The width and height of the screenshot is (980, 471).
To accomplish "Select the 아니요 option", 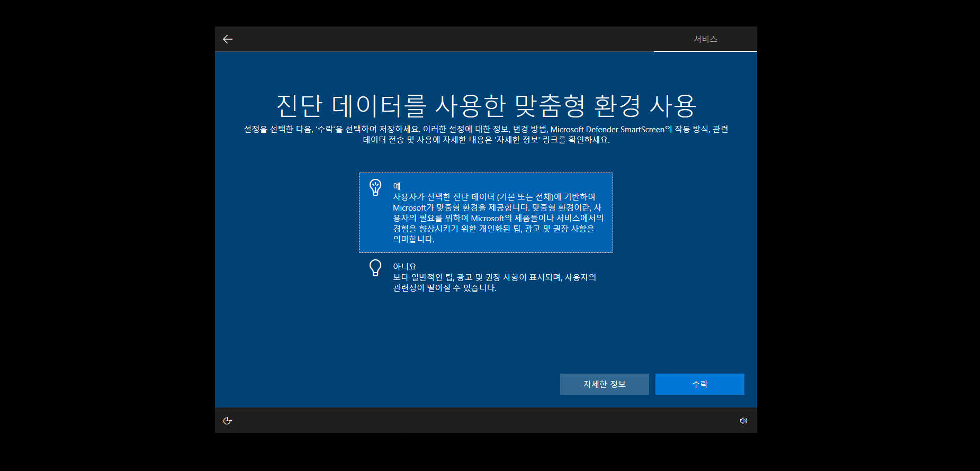I will pos(486,277).
